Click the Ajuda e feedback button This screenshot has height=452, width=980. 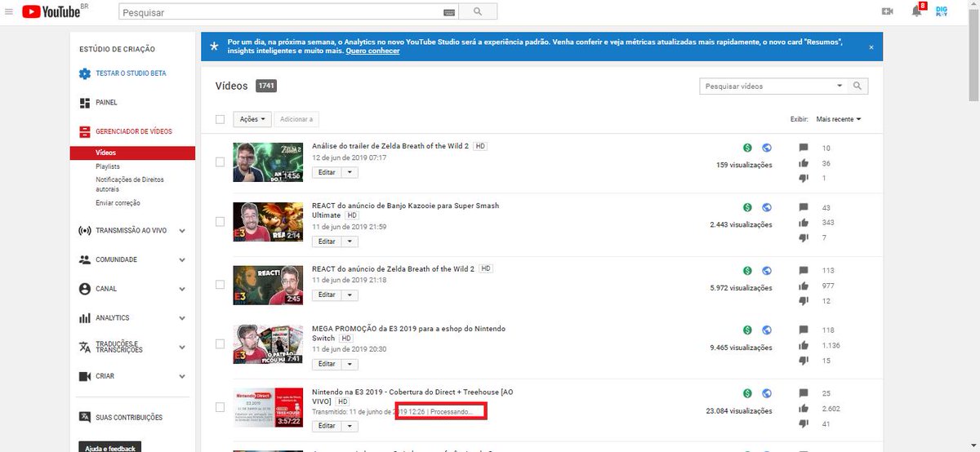coord(109,446)
